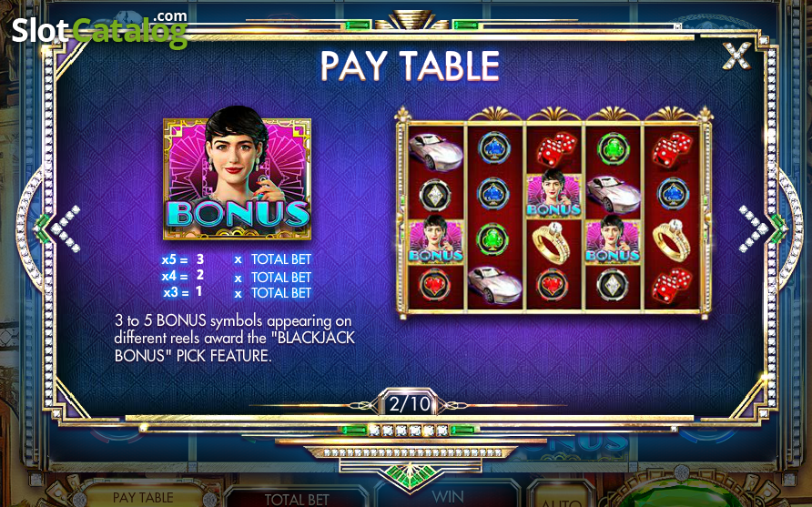Click the green club chip atop reel four
Screen dimensions: 812x507
click(612, 149)
